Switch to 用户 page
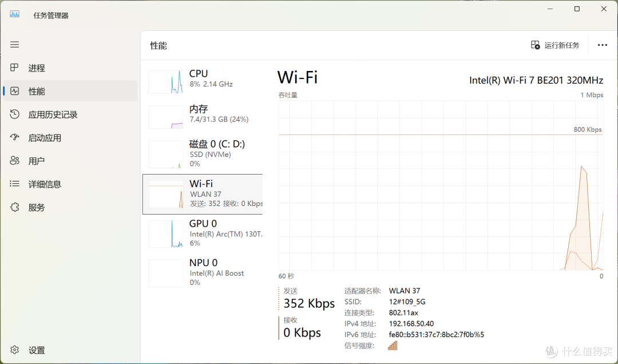This screenshot has width=618, height=364. (x=70, y=161)
